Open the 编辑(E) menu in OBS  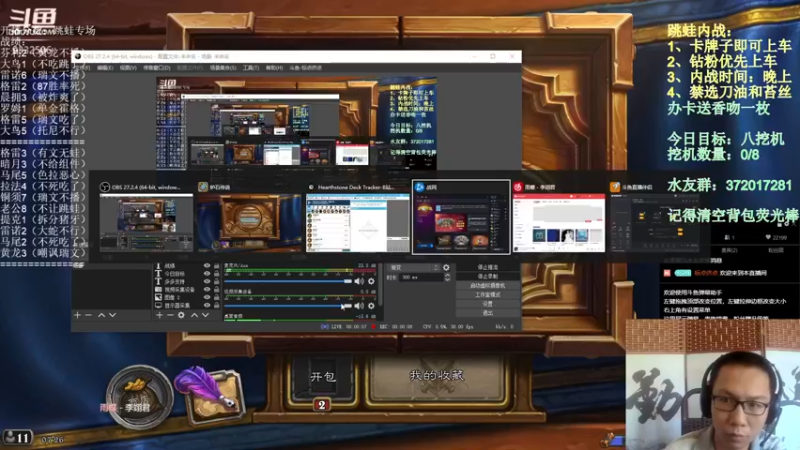point(105,68)
